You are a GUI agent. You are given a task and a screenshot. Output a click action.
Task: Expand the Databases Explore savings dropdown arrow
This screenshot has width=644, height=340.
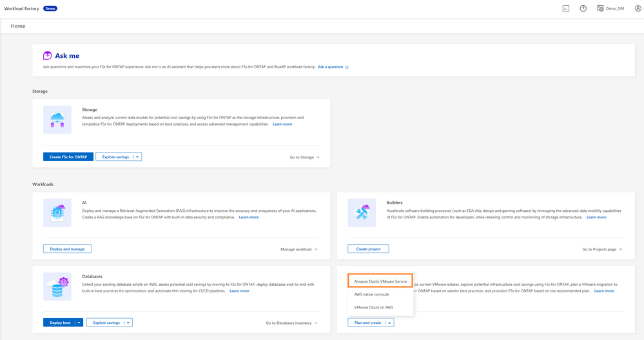(128, 323)
